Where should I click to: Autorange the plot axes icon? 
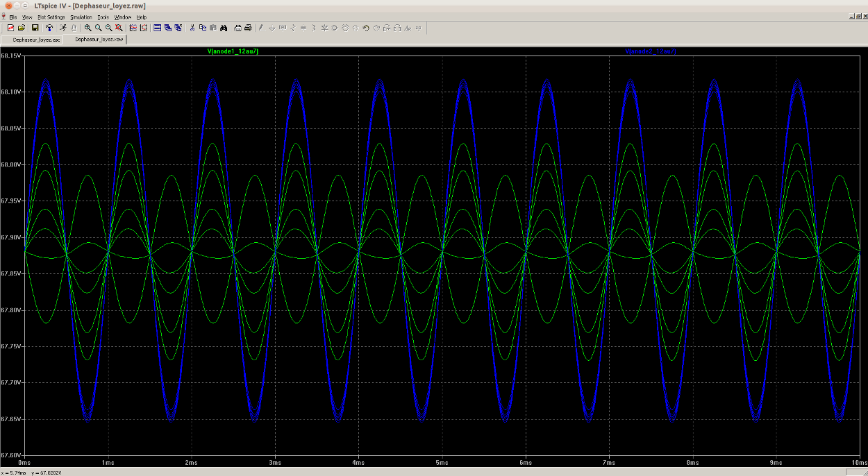pyautogui.click(x=133, y=28)
